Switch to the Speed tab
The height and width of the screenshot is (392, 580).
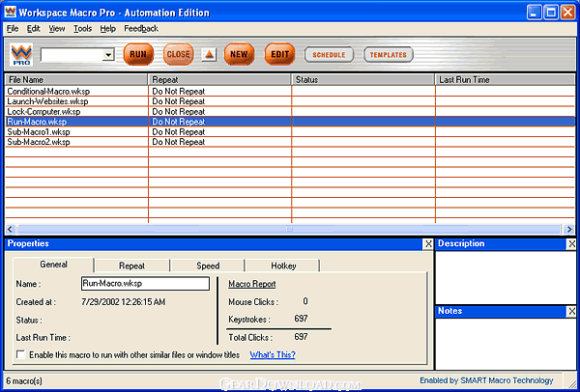tap(208, 266)
